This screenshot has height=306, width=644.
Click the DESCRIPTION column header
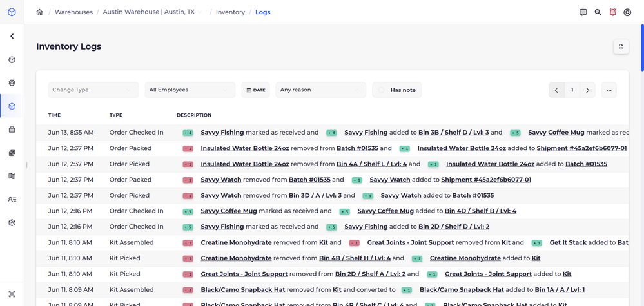tap(194, 115)
